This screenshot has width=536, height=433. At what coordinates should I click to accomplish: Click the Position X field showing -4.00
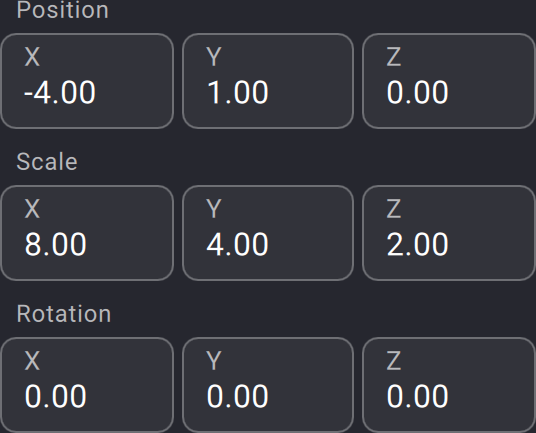point(87,81)
